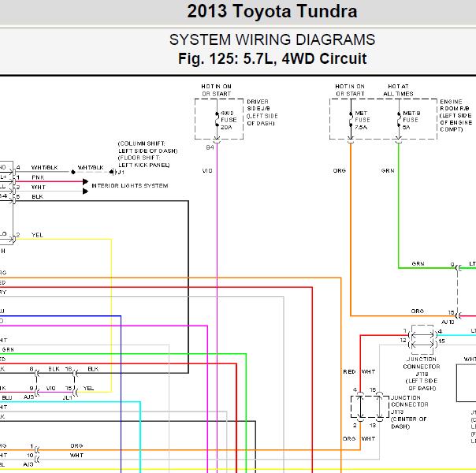The image size is (476, 473).
Task: Click the AJ5 connector label
Action: point(29,397)
